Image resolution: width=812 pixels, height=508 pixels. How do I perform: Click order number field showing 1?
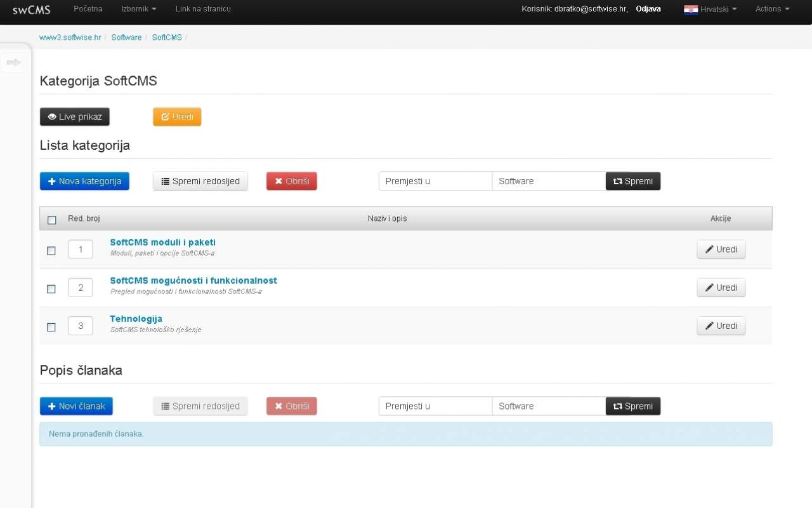[81, 249]
